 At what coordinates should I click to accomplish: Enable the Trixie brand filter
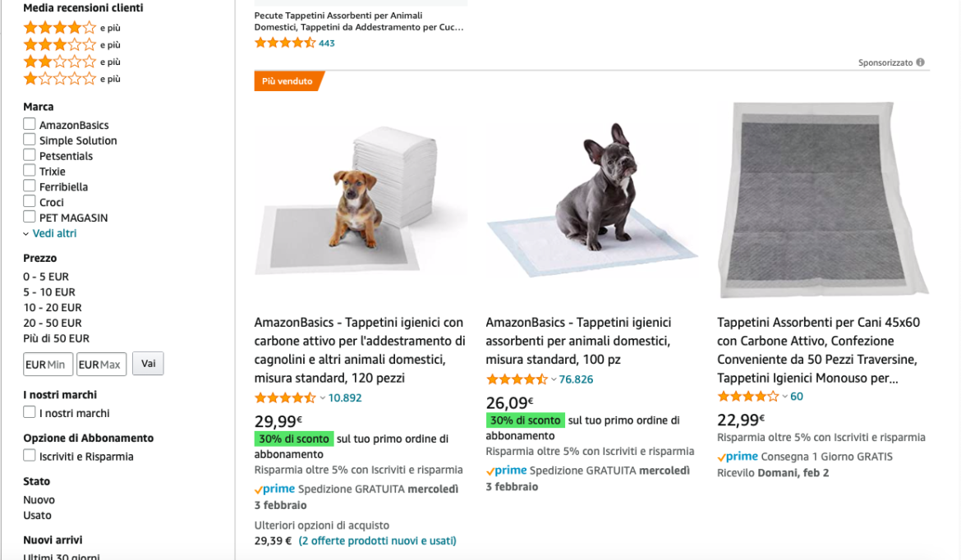30,171
